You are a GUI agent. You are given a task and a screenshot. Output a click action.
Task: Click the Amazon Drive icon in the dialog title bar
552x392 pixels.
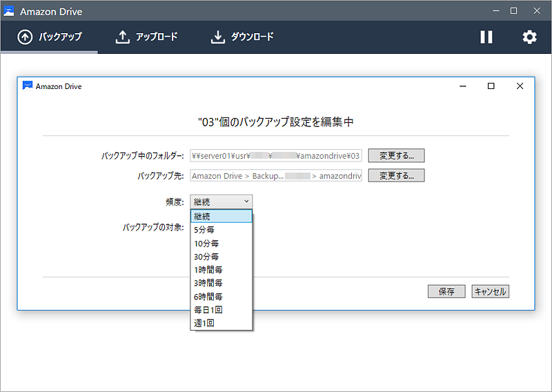(28, 86)
